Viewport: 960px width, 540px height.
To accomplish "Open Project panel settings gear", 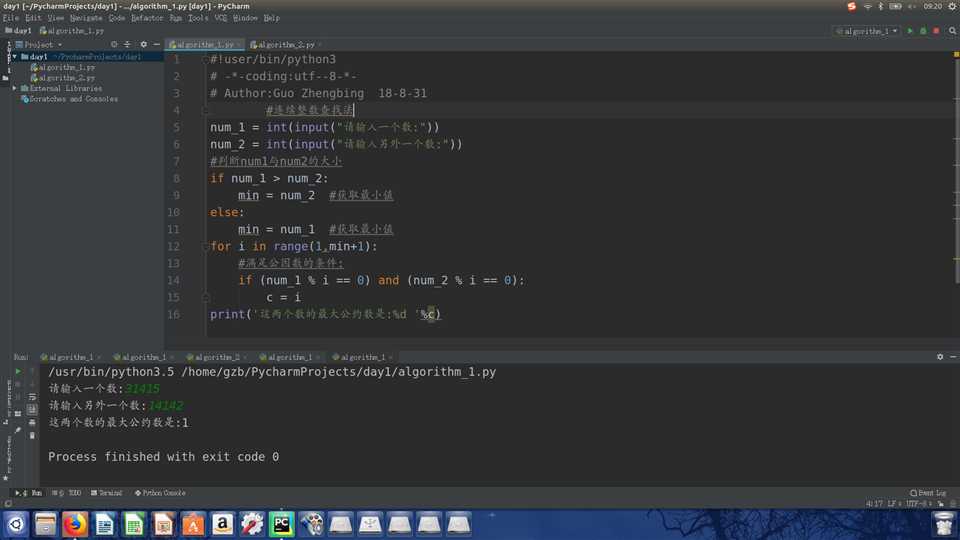I will (143, 44).
